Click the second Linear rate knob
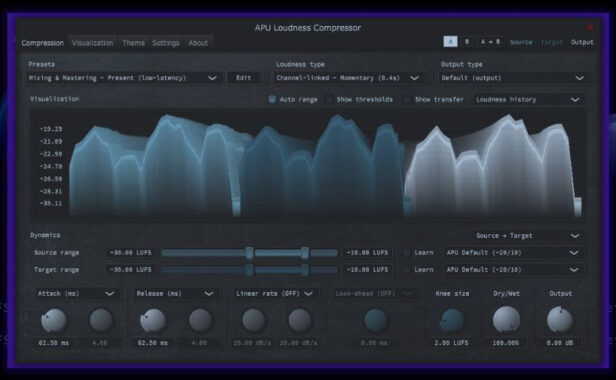This screenshot has height=380, width=616. pos(300,320)
